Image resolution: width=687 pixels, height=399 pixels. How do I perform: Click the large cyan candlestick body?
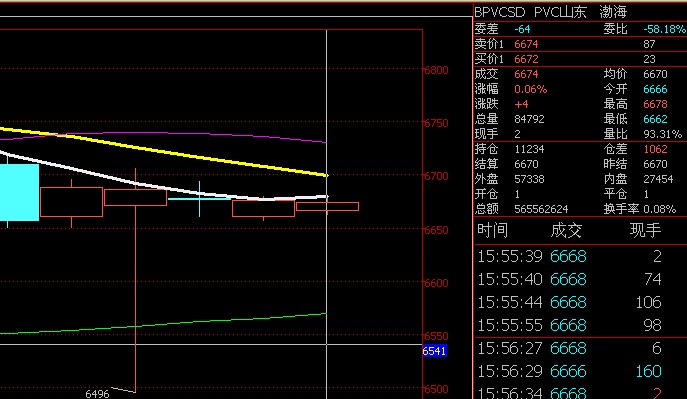(19, 192)
